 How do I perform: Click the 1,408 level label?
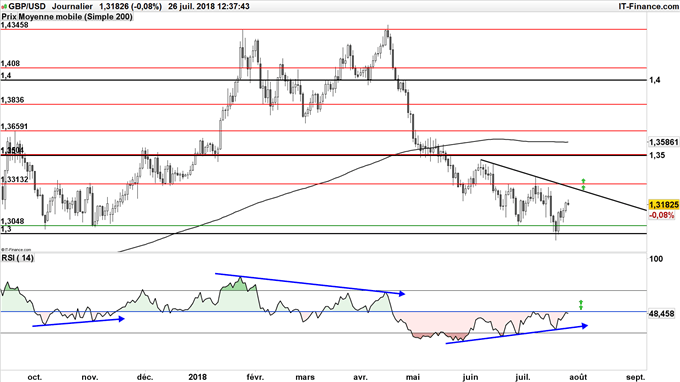[x=10, y=63]
